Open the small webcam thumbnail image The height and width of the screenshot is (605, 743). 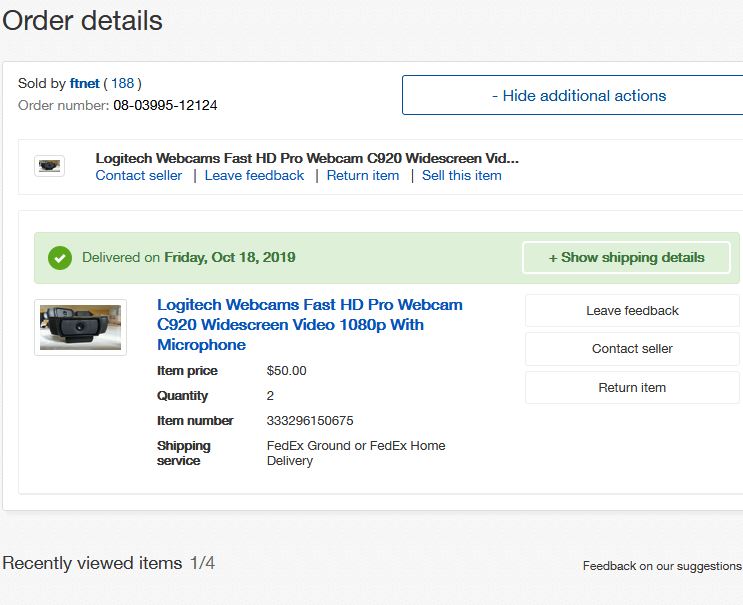point(49,166)
